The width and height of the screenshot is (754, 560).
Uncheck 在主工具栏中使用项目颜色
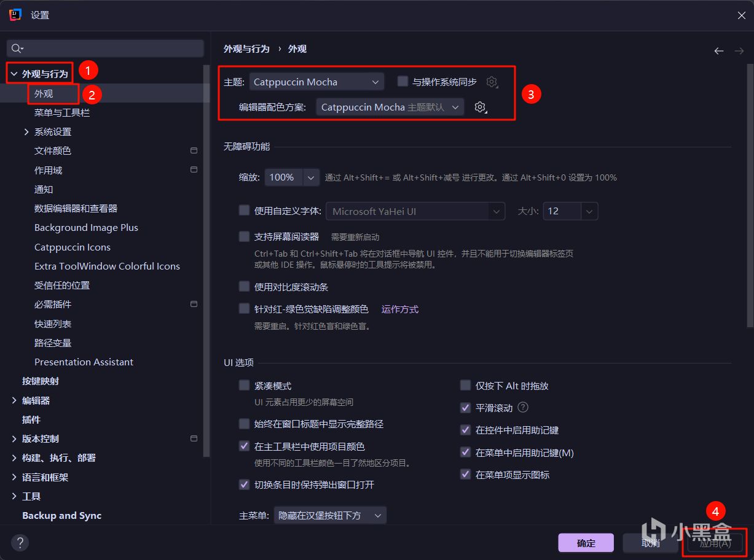coord(244,446)
